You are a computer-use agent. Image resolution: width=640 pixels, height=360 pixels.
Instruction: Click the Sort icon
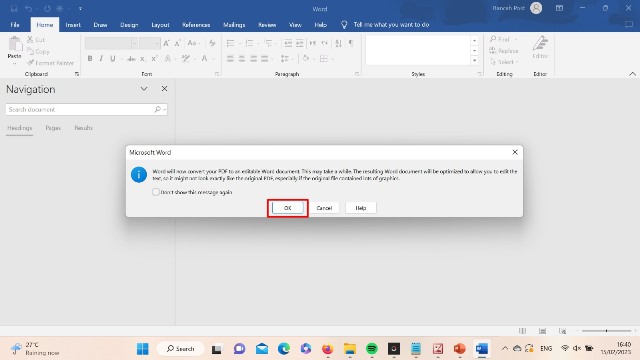(x=338, y=43)
